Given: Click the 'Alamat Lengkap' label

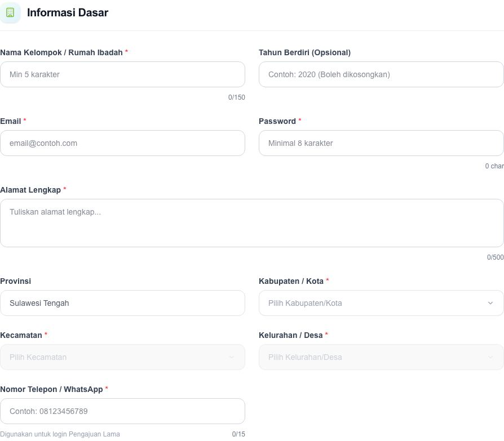Looking at the screenshot, I should pos(30,190).
